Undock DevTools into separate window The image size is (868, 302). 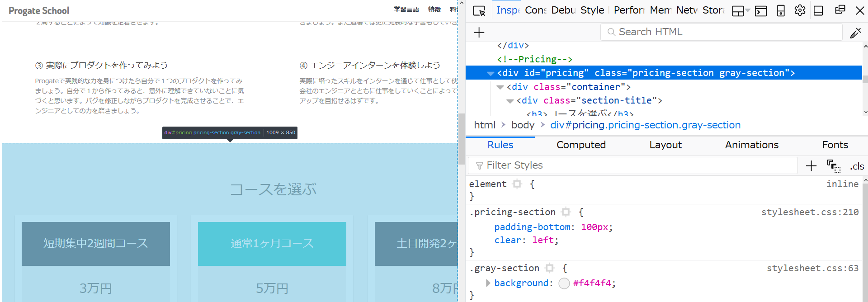pyautogui.click(x=840, y=10)
